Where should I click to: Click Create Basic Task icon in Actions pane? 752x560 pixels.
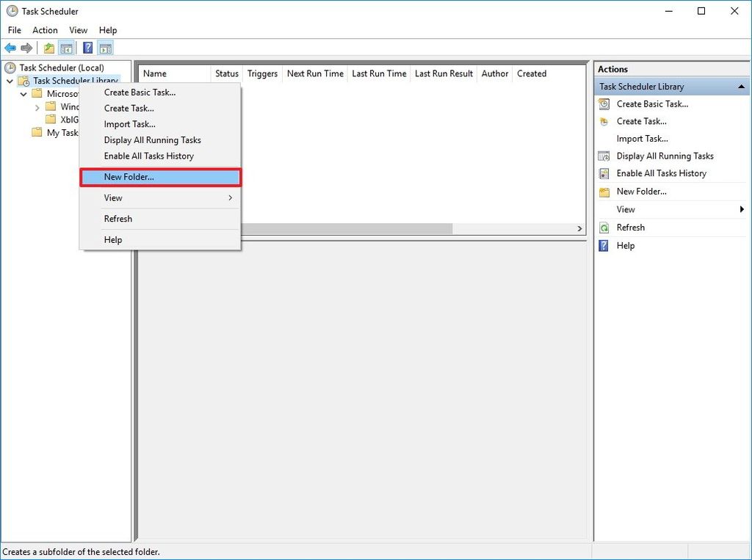point(604,103)
